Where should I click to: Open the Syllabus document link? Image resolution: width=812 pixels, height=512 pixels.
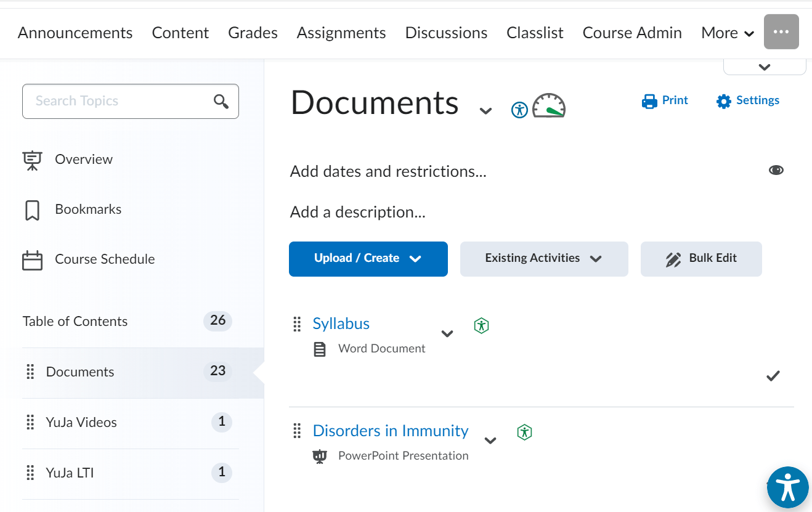click(341, 323)
